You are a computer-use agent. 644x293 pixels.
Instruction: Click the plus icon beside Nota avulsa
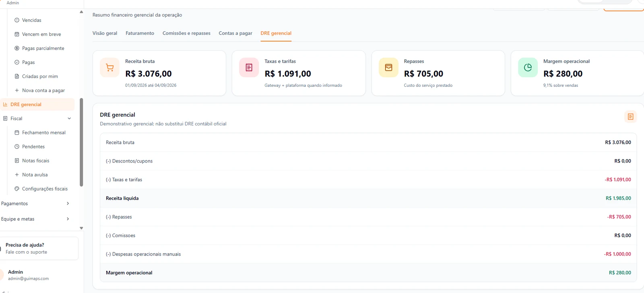pyautogui.click(x=17, y=175)
